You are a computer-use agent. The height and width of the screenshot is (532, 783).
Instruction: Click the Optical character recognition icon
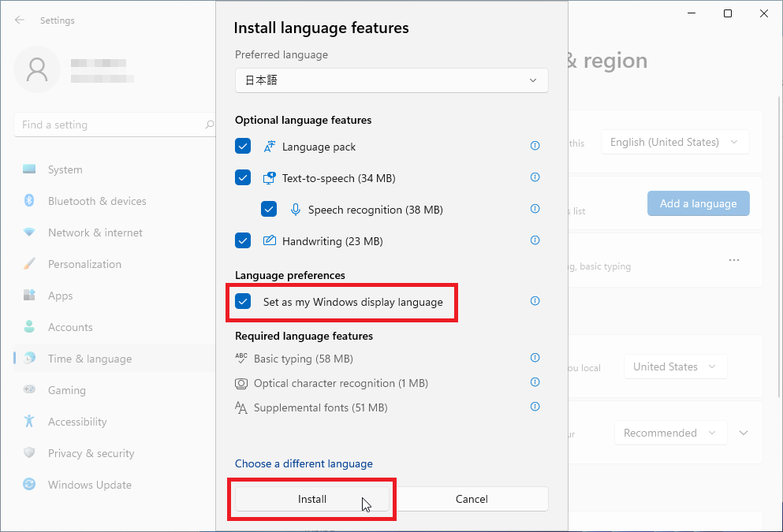[241, 383]
